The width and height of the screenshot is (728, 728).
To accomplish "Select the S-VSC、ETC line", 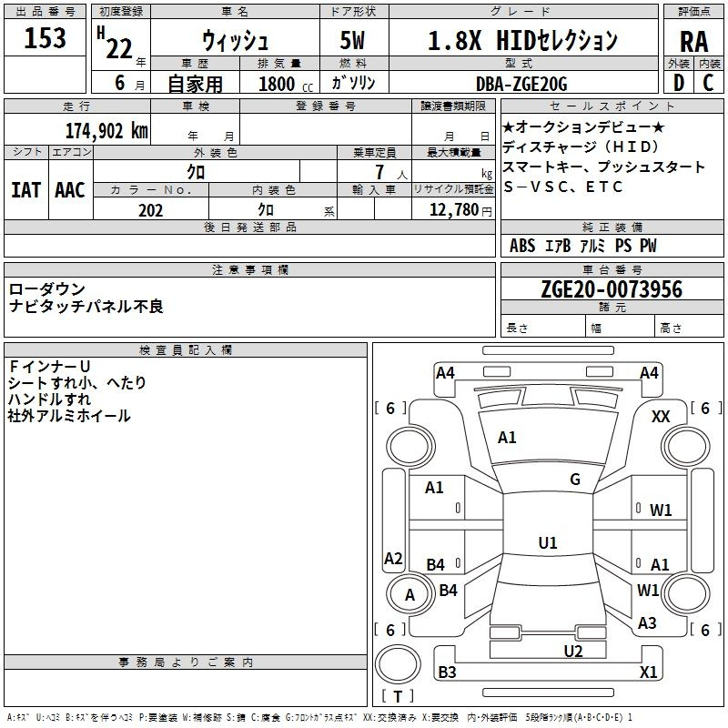I will (x=562, y=187).
